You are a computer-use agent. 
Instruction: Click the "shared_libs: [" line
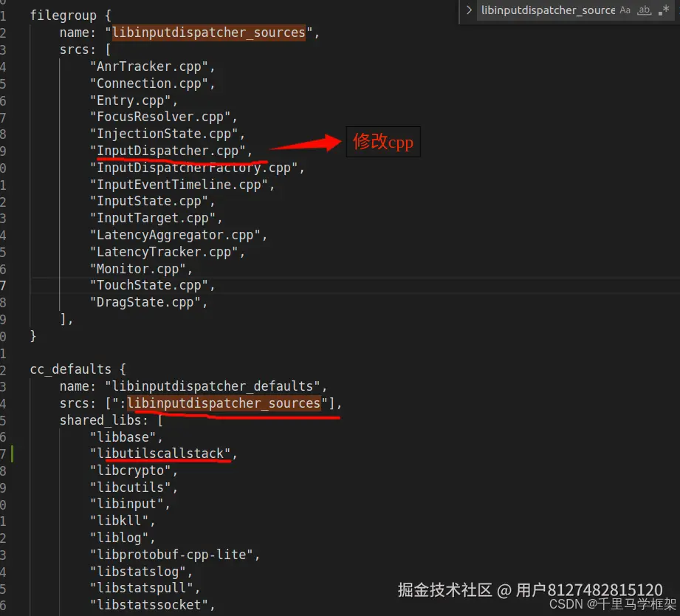(x=111, y=420)
